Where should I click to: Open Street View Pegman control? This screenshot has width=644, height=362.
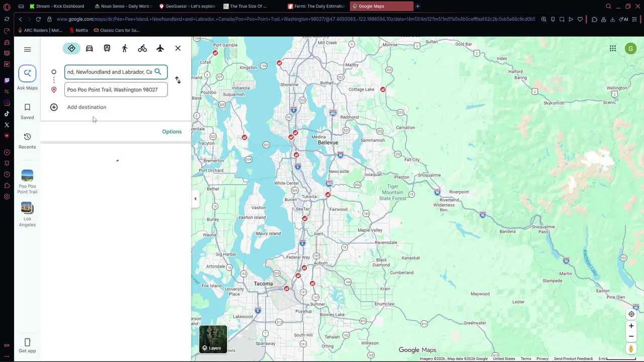(x=631, y=348)
